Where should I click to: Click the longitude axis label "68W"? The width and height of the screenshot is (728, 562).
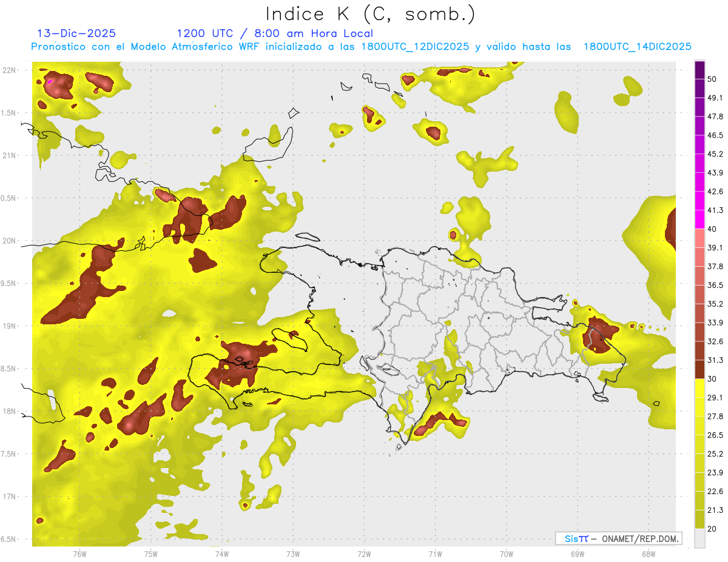pyautogui.click(x=649, y=554)
